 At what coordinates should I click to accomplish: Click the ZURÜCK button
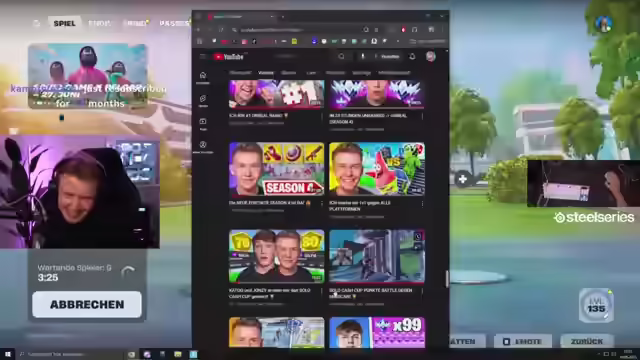(587, 341)
